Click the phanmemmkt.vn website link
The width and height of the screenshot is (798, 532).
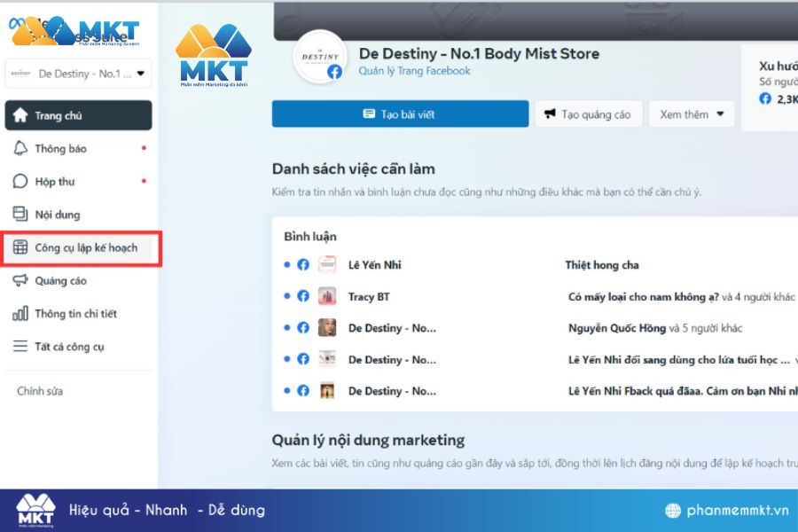(x=738, y=510)
